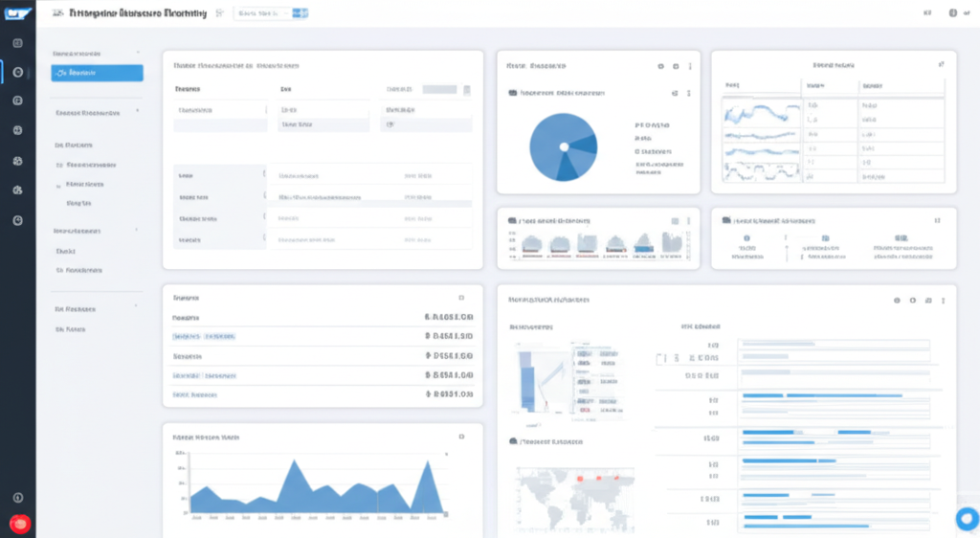Open the second blue link in the amounts list
980x538 pixels.
click(205, 375)
